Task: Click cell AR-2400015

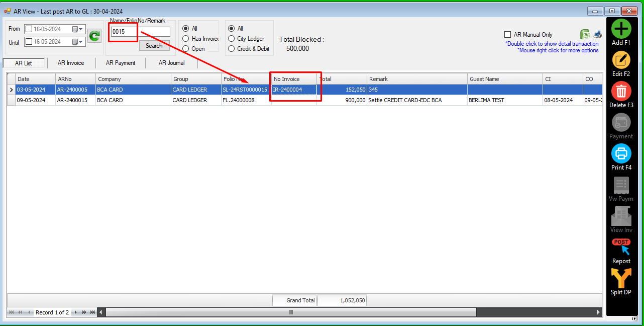Action: pos(75,100)
